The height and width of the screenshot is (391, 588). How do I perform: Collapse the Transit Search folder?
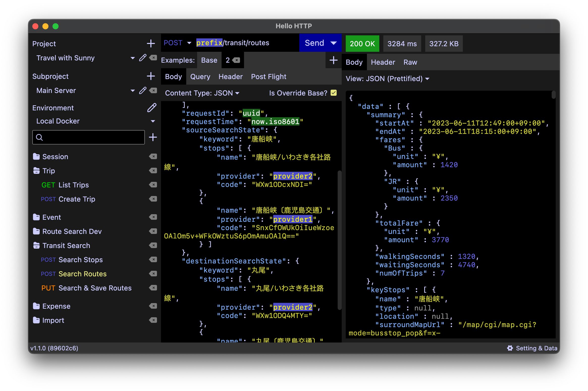tap(36, 246)
